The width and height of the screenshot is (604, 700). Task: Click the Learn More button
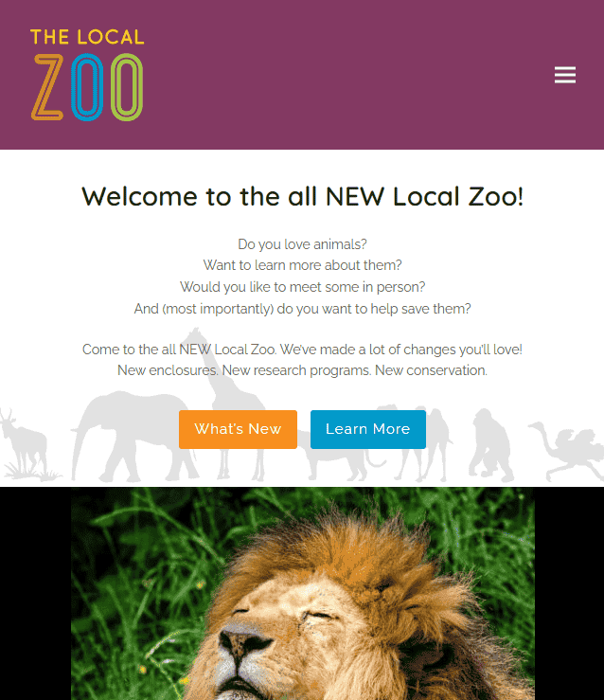(368, 429)
